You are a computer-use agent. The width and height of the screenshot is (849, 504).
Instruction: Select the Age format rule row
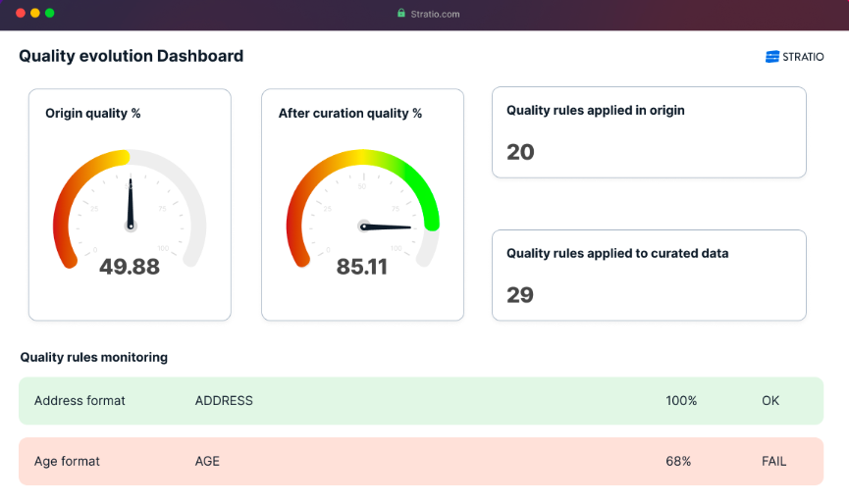pos(420,461)
